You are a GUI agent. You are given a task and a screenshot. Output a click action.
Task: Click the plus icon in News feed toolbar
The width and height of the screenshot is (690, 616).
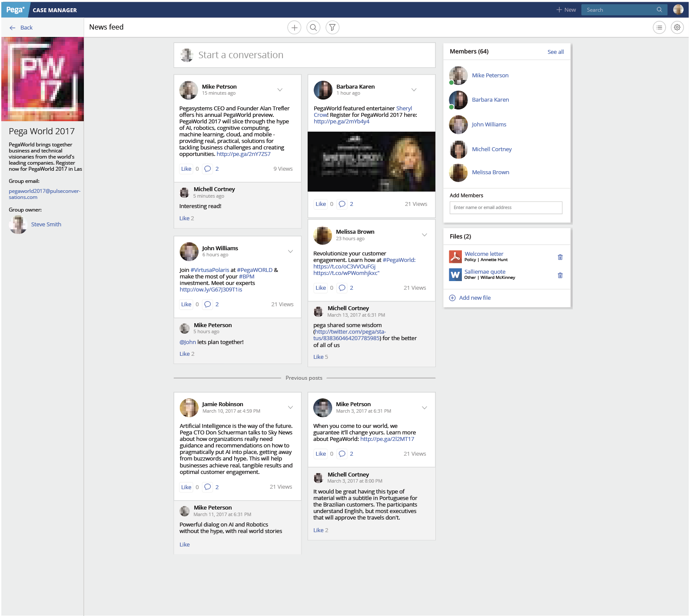294,28
